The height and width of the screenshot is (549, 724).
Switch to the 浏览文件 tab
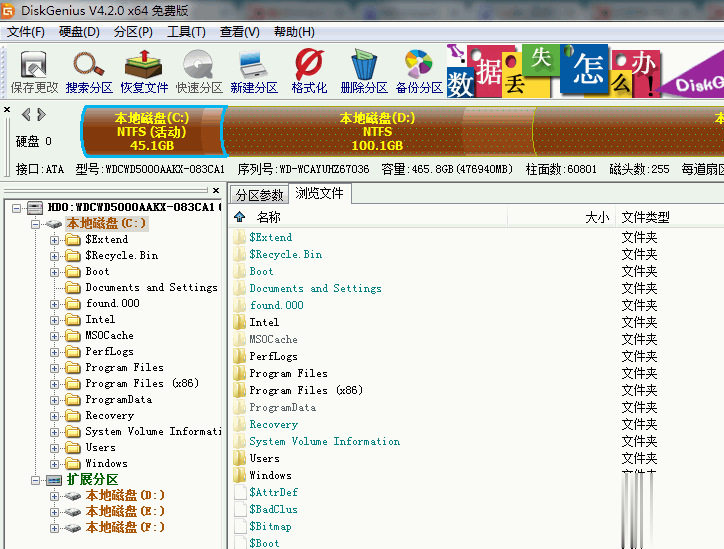320,193
